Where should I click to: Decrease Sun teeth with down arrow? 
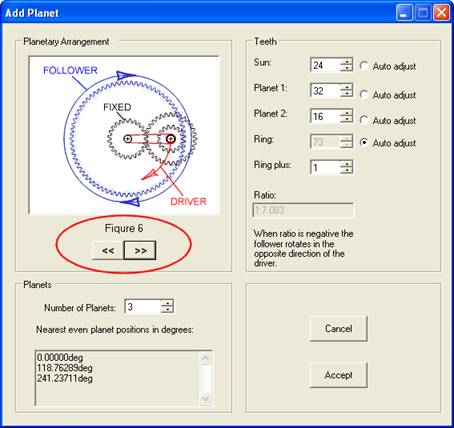347,68
